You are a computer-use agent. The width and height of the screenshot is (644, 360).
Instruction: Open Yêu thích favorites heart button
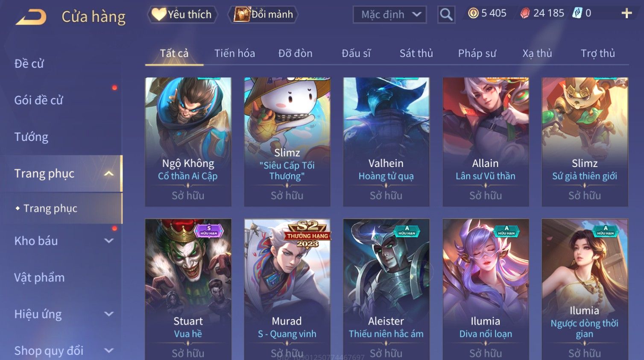[182, 15]
